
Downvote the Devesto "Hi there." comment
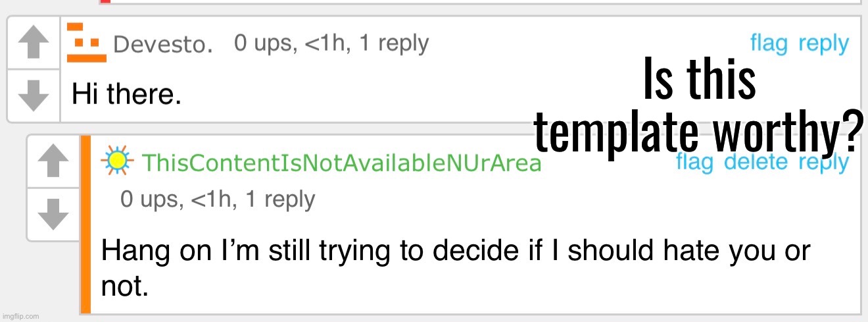click(x=34, y=95)
